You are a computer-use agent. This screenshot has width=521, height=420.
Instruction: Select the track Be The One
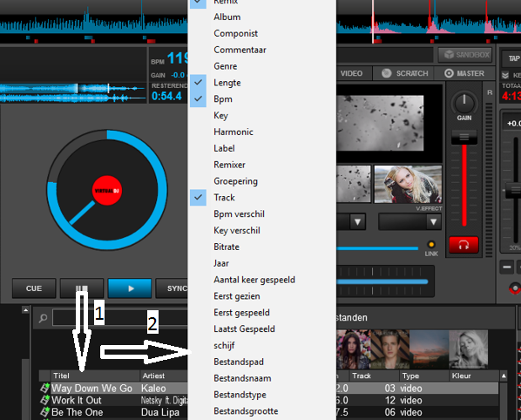click(77, 412)
